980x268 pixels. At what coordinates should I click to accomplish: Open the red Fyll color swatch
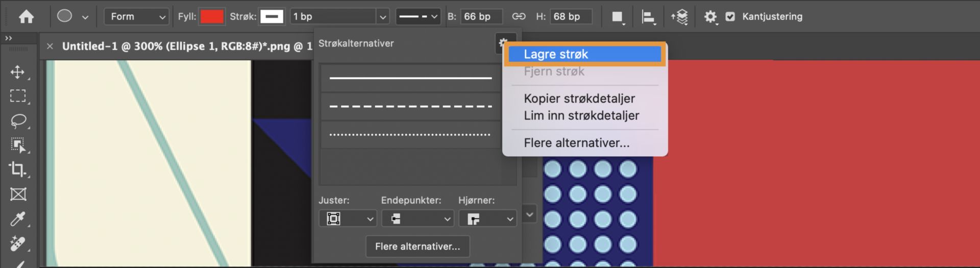[212, 17]
